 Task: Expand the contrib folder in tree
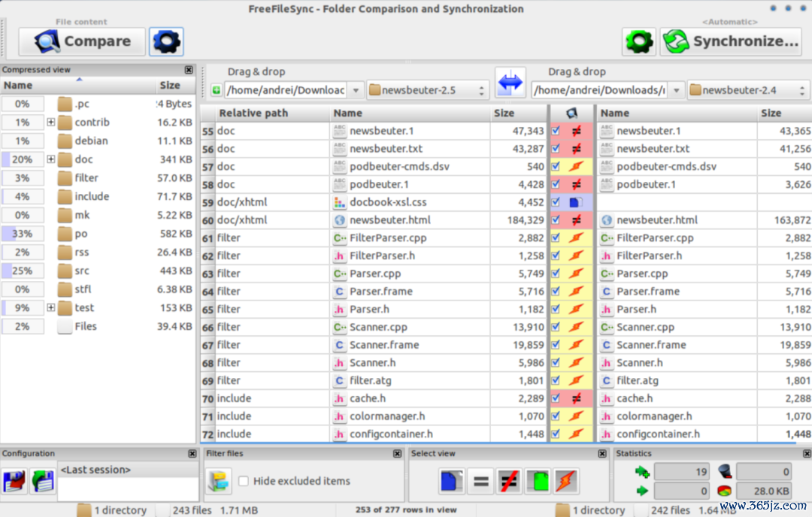click(51, 122)
